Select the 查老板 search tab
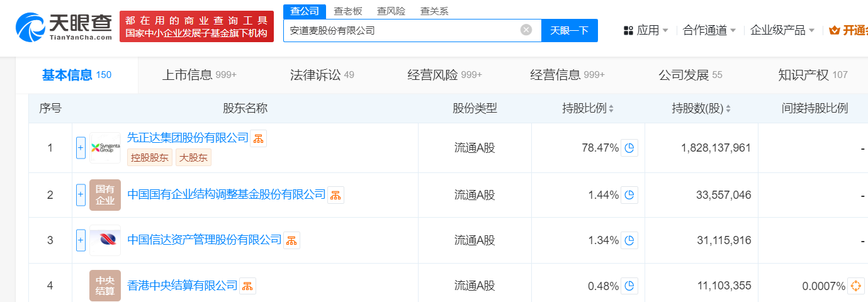868x302 pixels. click(x=348, y=11)
